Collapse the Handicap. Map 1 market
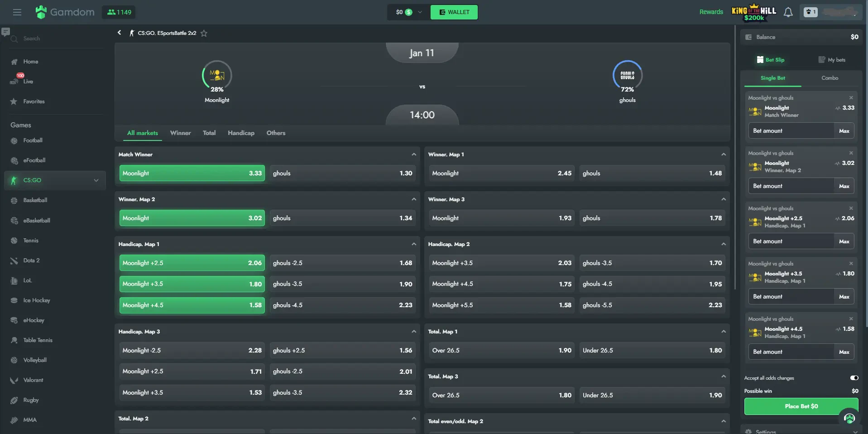This screenshot has width=868, height=434. pyautogui.click(x=413, y=244)
